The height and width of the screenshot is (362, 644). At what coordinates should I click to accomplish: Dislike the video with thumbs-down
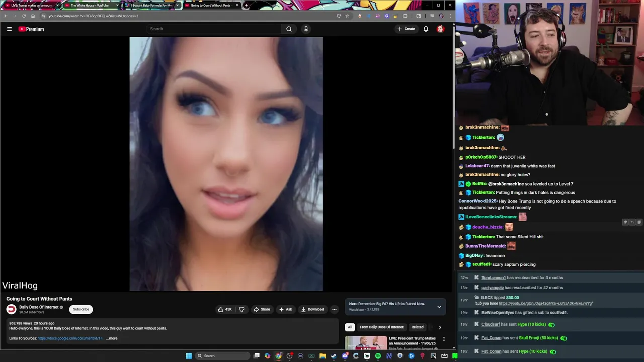point(242,309)
